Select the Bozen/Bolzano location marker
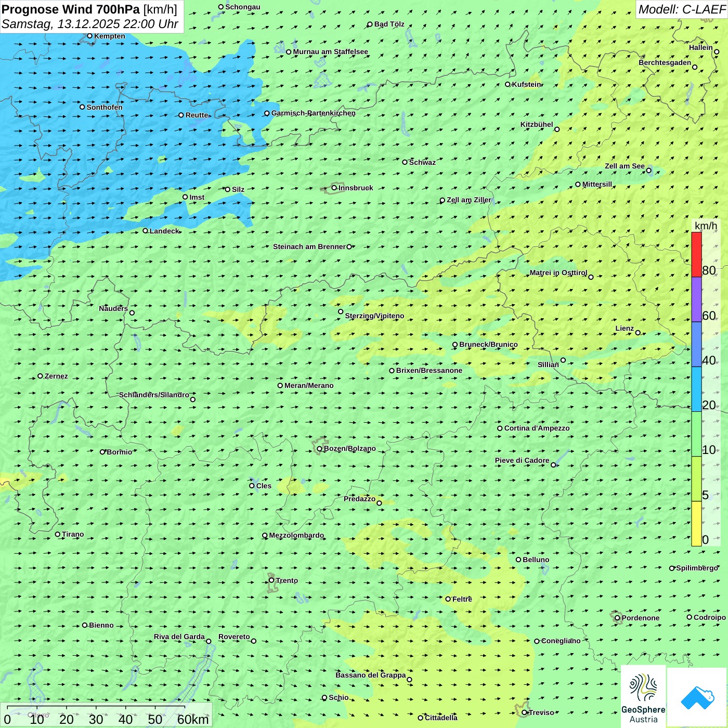This screenshot has height=728, width=728. 319,449
